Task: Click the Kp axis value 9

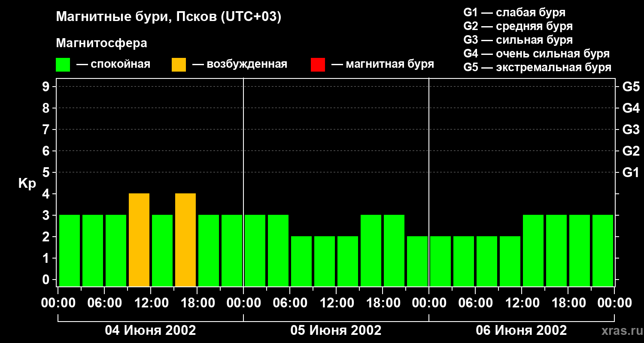Action: point(47,87)
